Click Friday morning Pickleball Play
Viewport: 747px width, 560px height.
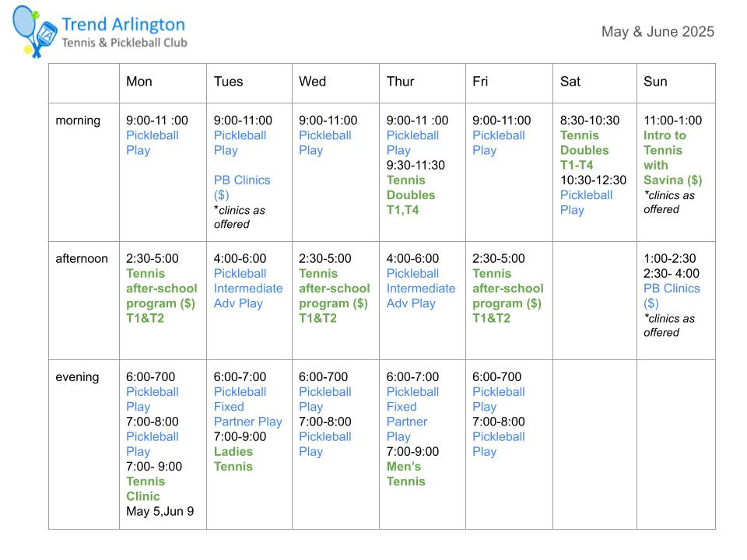(x=498, y=142)
